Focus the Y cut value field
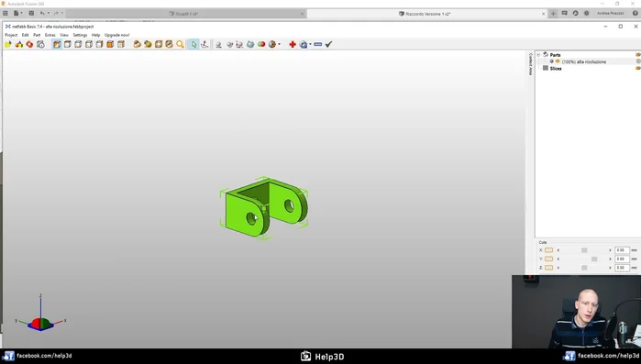Viewport: 641px width, 364px height. click(x=622, y=259)
